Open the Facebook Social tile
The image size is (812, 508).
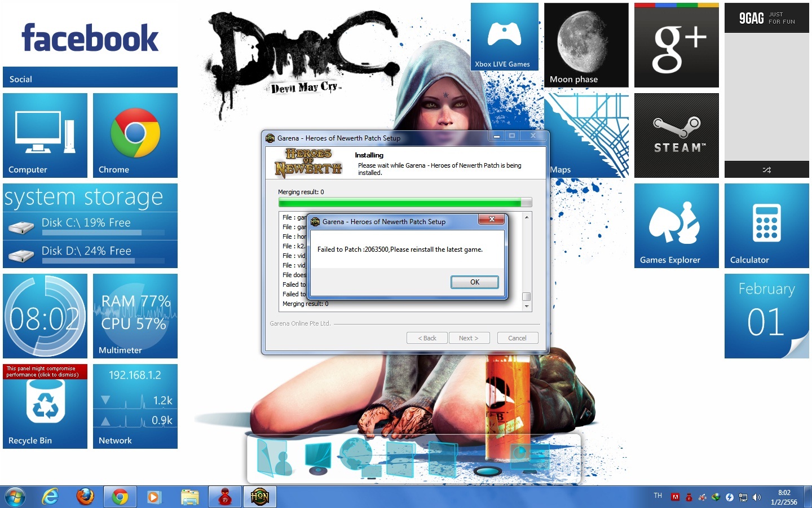(x=90, y=45)
